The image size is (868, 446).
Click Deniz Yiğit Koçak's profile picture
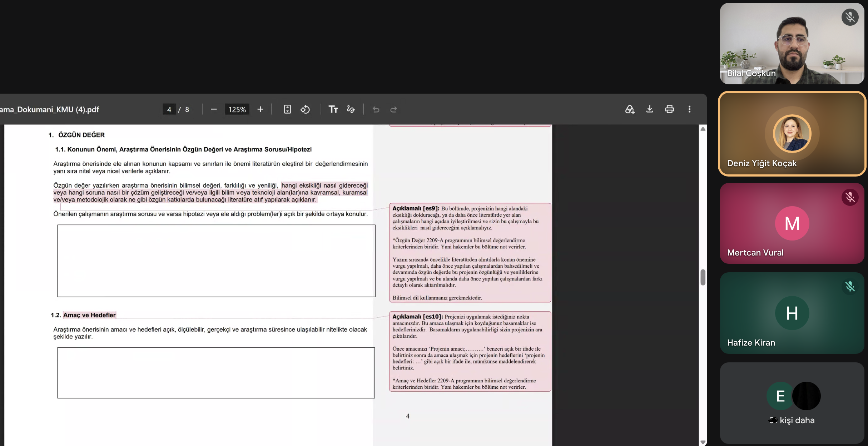click(x=792, y=134)
